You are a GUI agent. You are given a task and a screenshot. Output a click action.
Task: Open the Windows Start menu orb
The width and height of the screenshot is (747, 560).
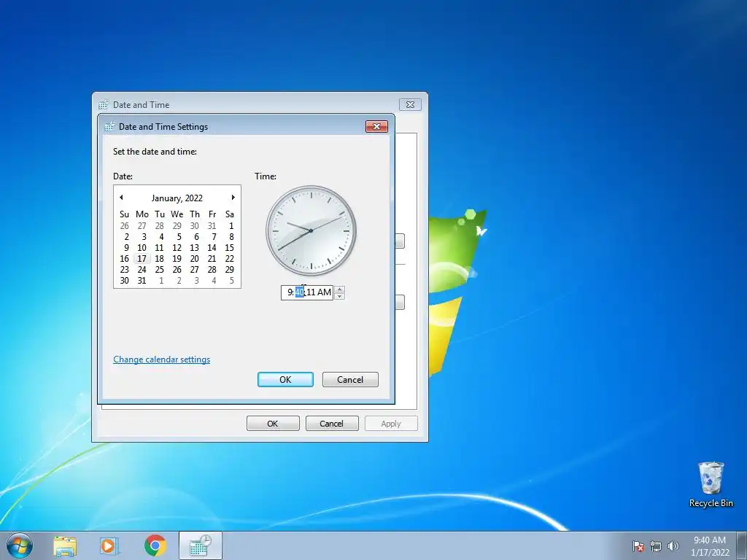pyautogui.click(x=19, y=545)
